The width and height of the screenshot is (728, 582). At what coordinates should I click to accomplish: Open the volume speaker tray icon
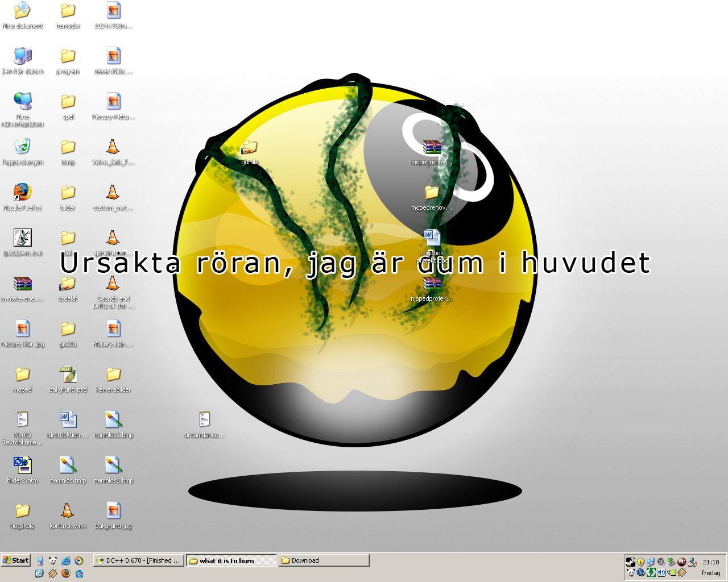661,572
